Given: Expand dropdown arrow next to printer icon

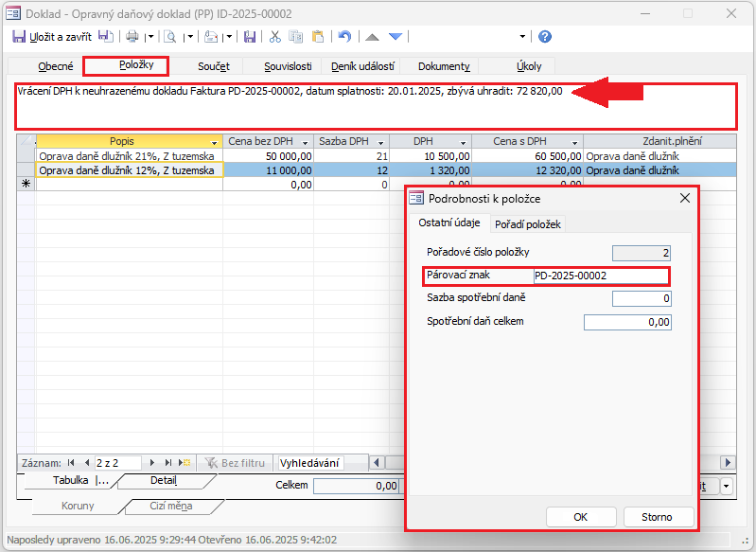Looking at the screenshot, I should (x=150, y=37).
